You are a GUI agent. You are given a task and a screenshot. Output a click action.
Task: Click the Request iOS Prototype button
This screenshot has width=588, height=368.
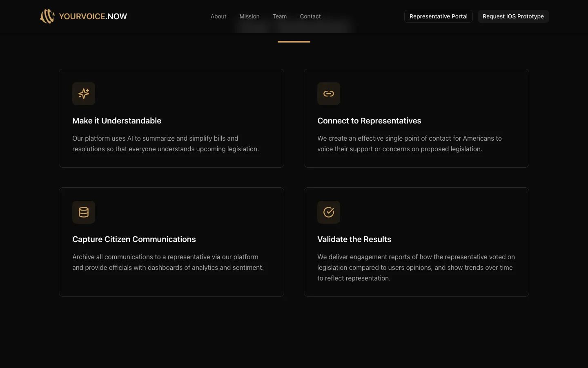click(x=513, y=16)
